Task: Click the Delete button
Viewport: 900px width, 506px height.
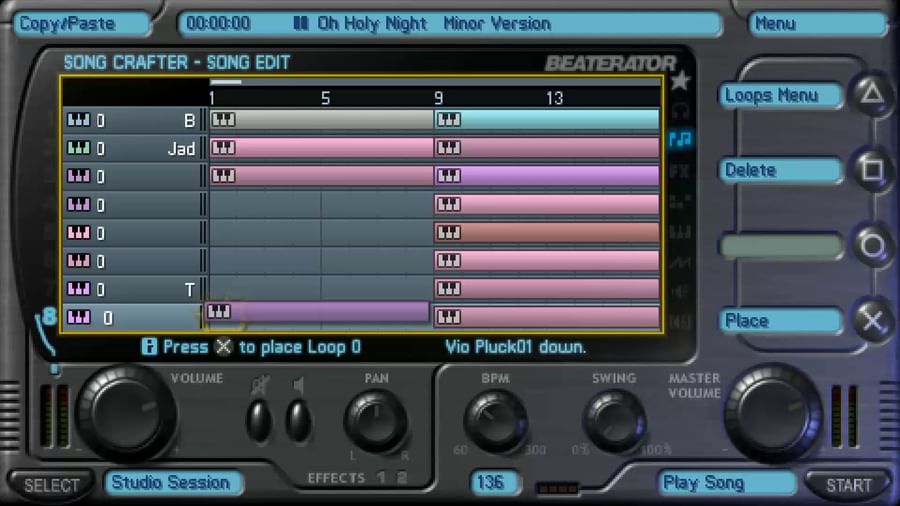Action: point(780,170)
